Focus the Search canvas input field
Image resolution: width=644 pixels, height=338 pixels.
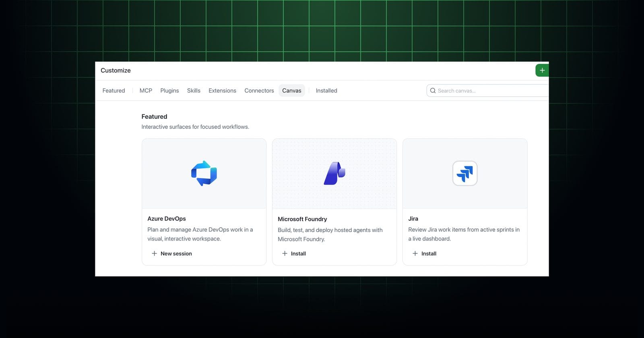tap(488, 91)
